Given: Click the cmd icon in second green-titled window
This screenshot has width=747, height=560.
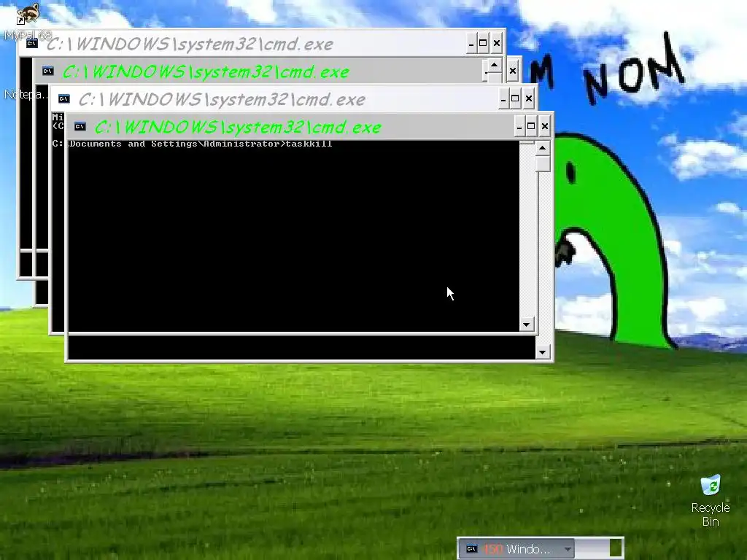Looking at the screenshot, I should pos(47,71).
